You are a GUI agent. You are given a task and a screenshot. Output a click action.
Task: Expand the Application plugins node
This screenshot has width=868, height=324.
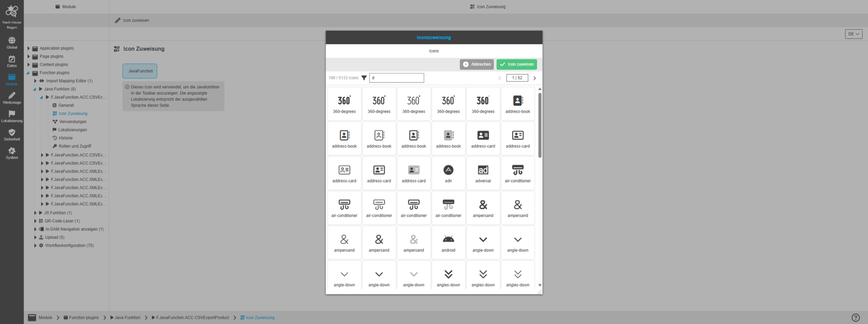29,48
